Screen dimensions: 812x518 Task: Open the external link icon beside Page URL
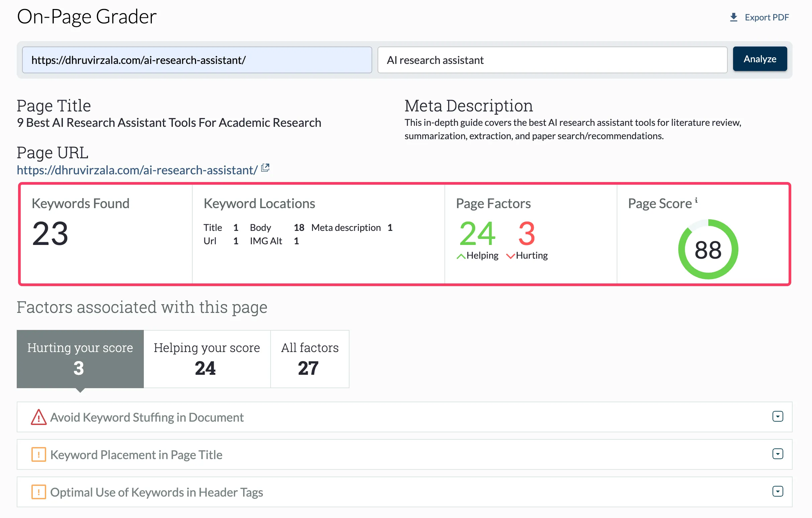coord(266,168)
